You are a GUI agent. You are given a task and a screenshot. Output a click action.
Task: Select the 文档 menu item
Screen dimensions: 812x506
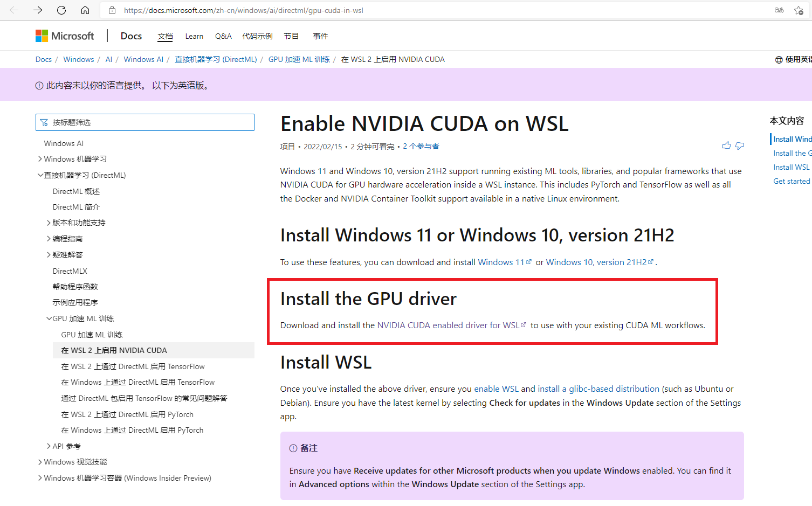(x=165, y=36)
